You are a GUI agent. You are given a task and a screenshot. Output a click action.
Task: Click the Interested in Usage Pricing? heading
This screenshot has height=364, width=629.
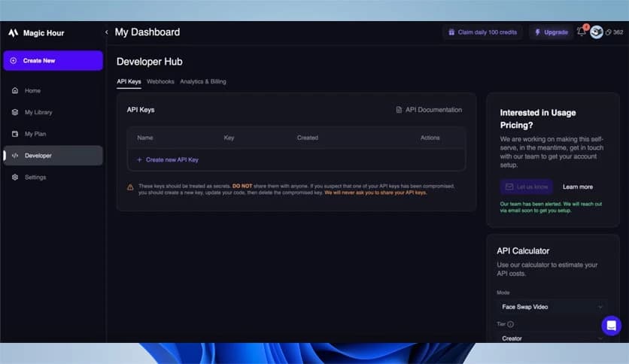[x=538, y=119]
